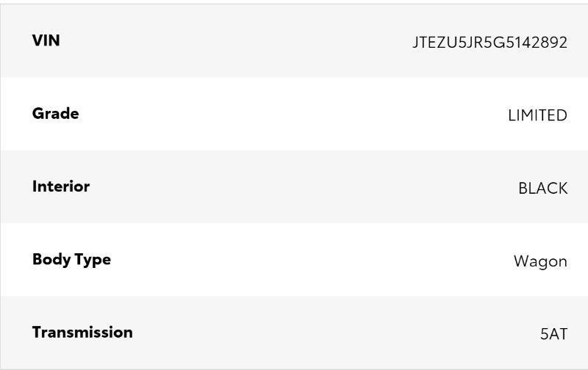The width and height of the screenshot is (588, 370).
Task: Click the VIN label
Action: click(46, 40)
